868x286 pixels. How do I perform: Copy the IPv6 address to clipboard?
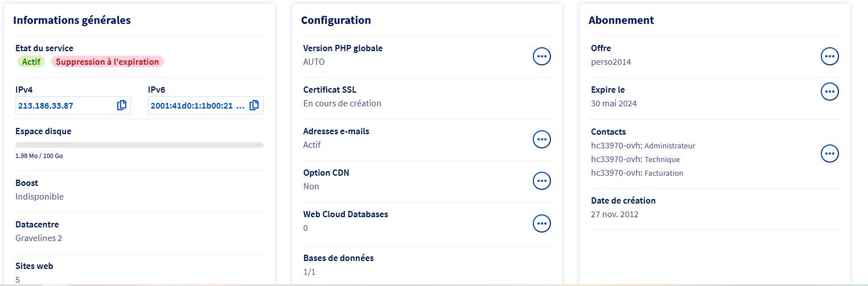[x=254, y=105]
